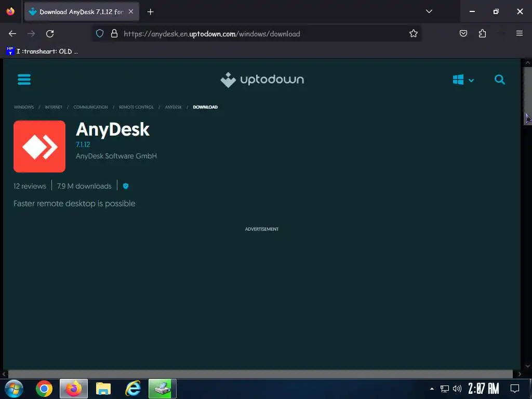Open the COMMUNICATION breadcrumb link
This screenshot has width=532, height=399.
coord(90,107)
